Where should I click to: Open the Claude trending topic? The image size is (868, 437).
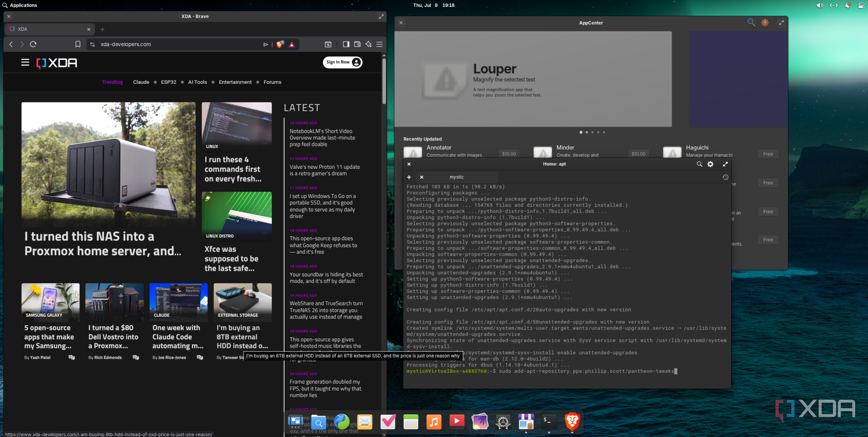(x=141, y=82)
